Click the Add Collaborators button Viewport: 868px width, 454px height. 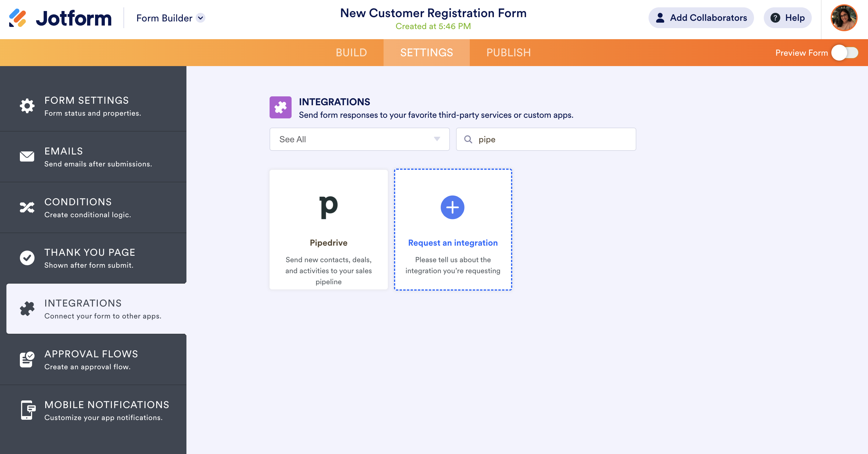701,18
